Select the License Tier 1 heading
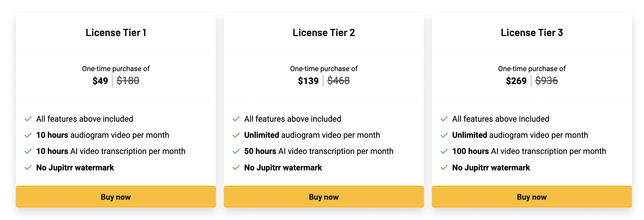 pyautogui.click(x=116, y=33)
